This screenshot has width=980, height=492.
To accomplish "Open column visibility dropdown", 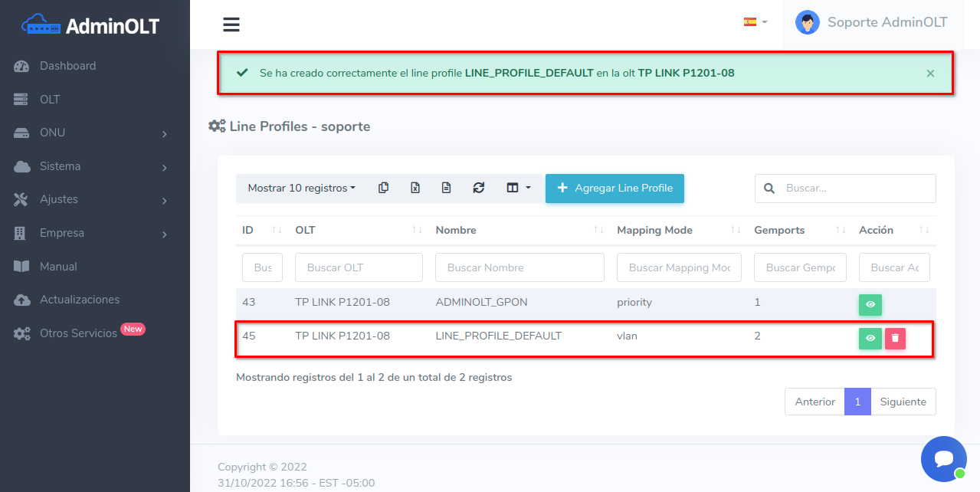I will [x=519, y=188].
